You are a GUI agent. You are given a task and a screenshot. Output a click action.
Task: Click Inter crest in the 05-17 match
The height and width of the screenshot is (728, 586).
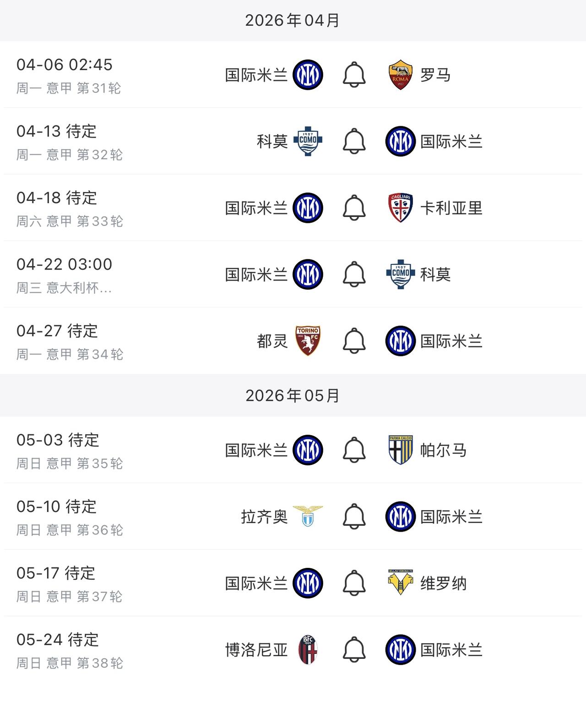coord(308,583)
